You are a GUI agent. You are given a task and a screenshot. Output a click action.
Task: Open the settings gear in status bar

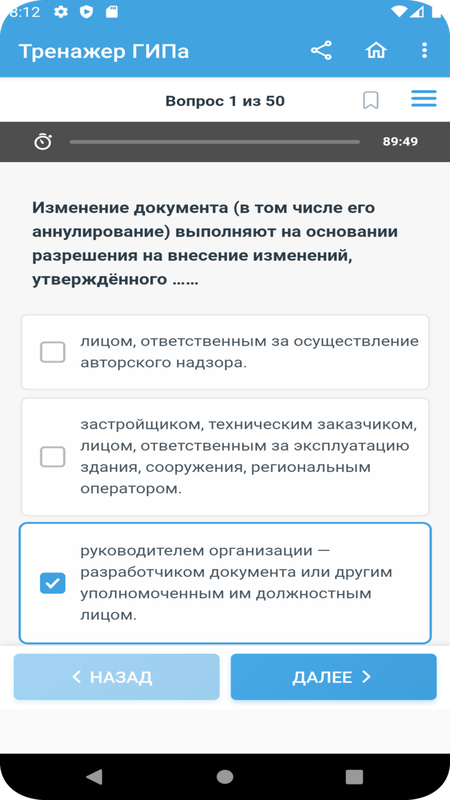[x=61, y=12]
